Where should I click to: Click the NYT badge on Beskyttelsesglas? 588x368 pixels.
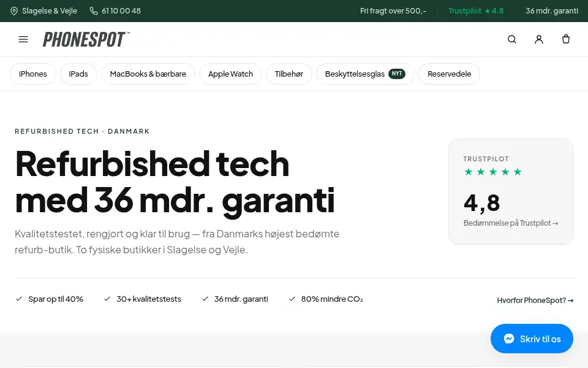(397, 74)
